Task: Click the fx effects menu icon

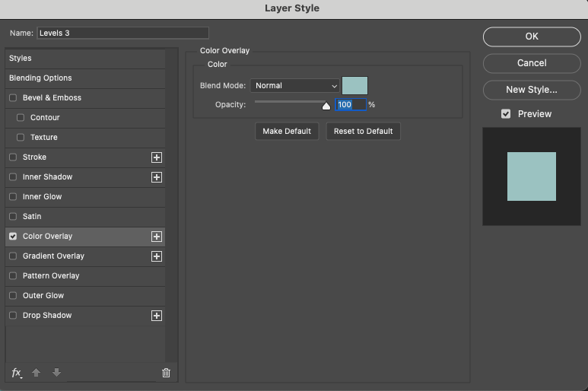Action: click(17, 373)
